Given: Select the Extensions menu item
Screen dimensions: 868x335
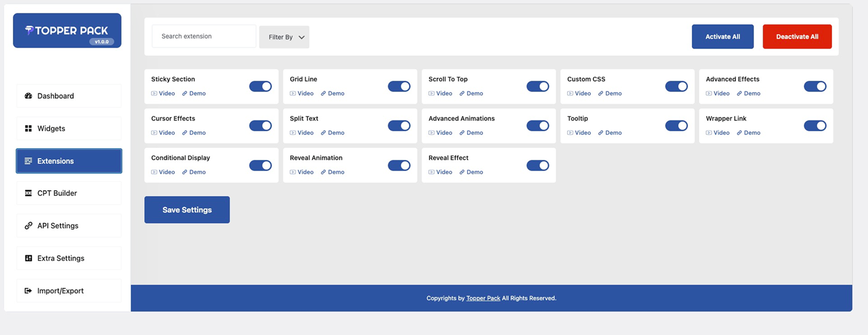Looking at the screenshot, I should point(69,161).
